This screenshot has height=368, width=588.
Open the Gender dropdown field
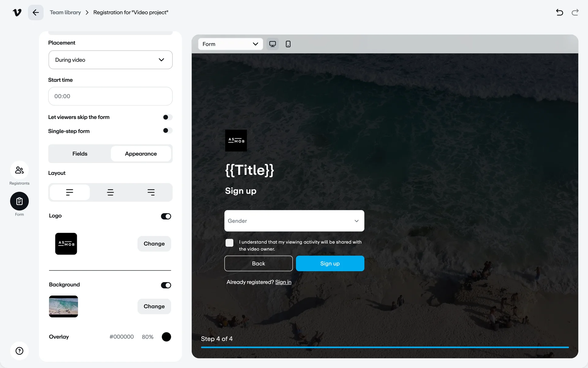click(294, 221)
